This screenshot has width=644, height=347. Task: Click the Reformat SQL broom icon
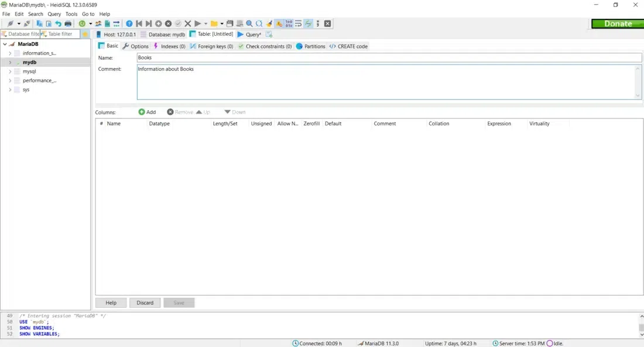point(269,24)
